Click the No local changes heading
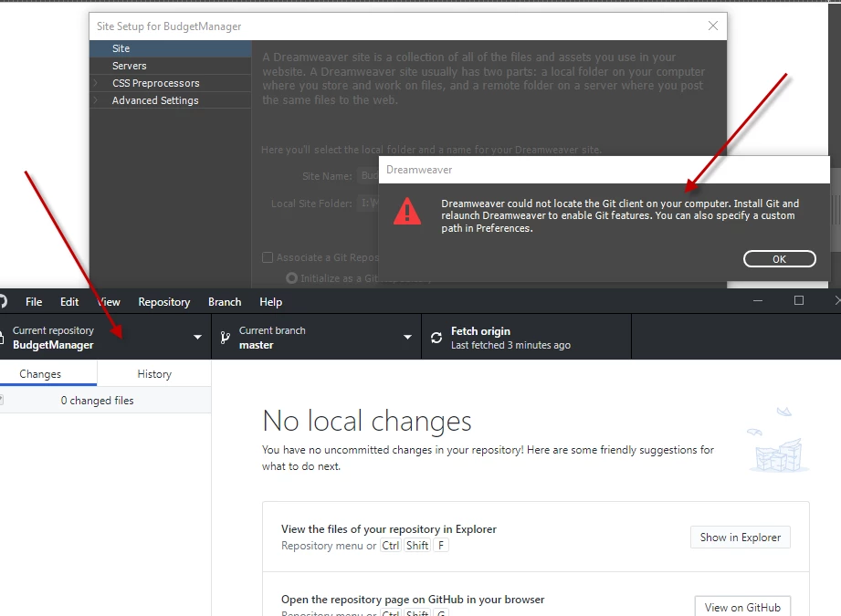Image resolution: width=841 pixels, height=616 pixels. pyautogui.click(x=367, y=421)
